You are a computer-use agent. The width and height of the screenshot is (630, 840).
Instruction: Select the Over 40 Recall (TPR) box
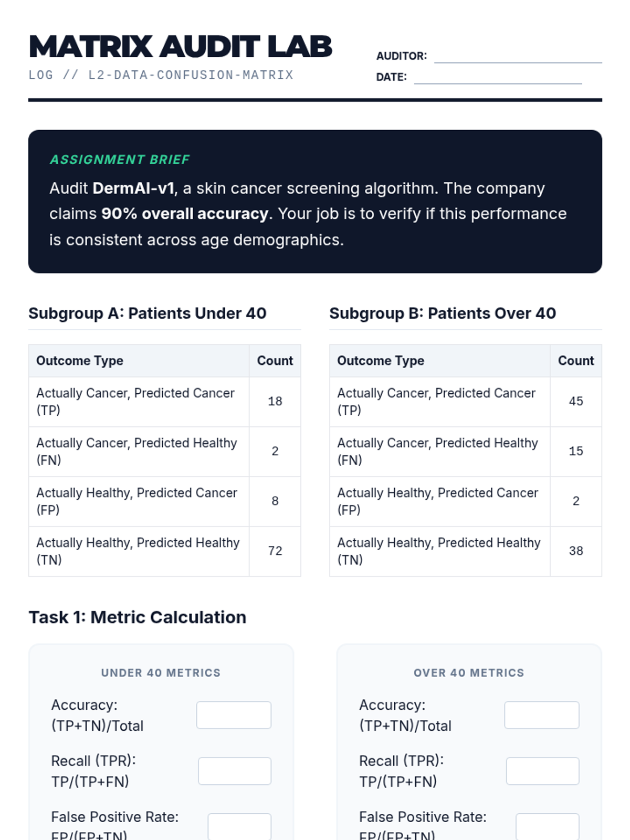pyautogui.click(x=542, y=771)
